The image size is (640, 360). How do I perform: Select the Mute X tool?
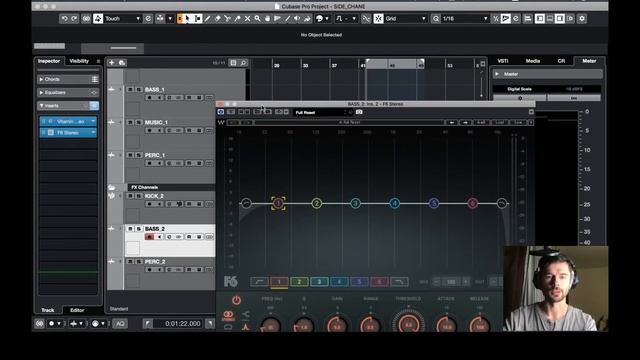click(247, 19)
